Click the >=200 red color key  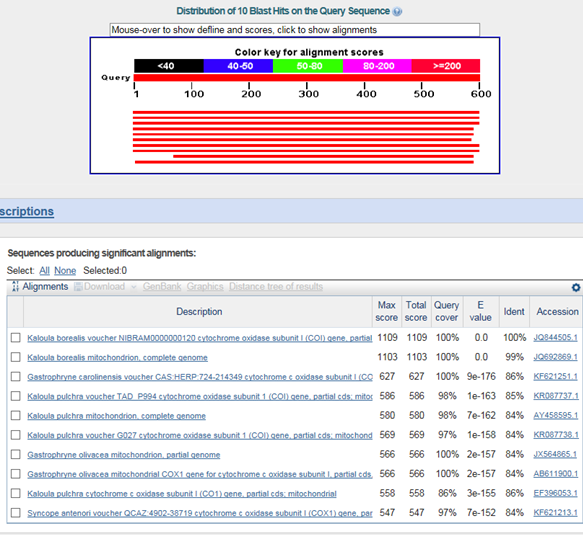click(446, 66)
